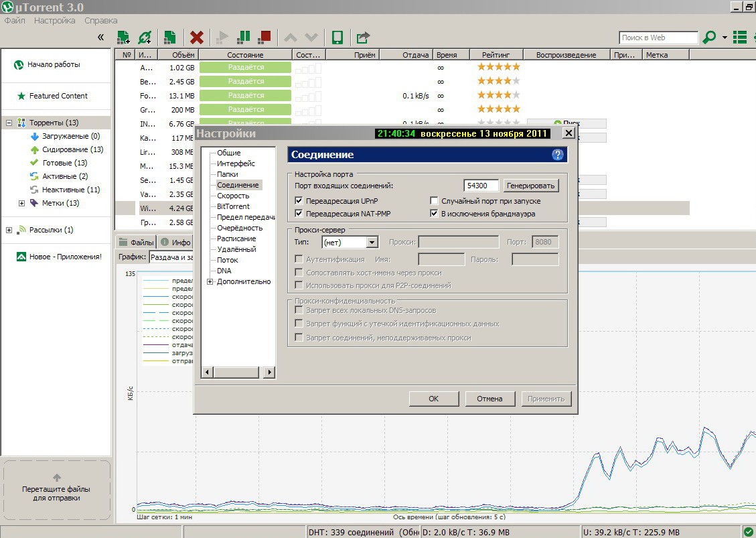Click Отмена button
Viewport: 756px width, 538px height.
point(490,399)
